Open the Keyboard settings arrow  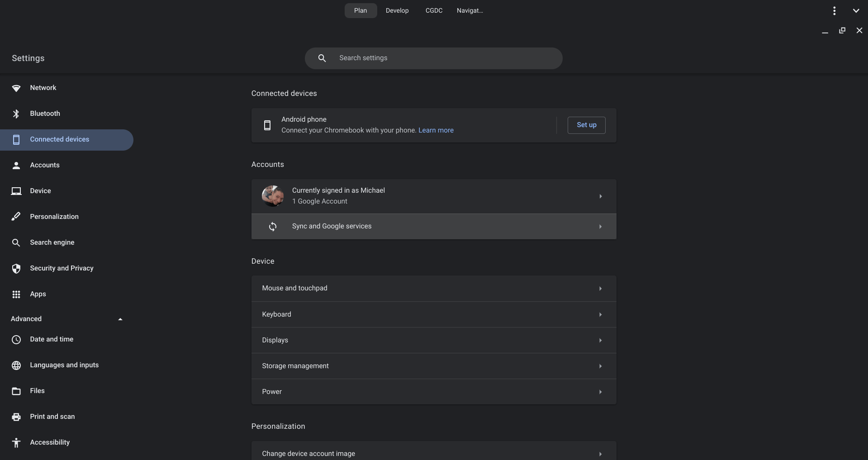point(601,314)
